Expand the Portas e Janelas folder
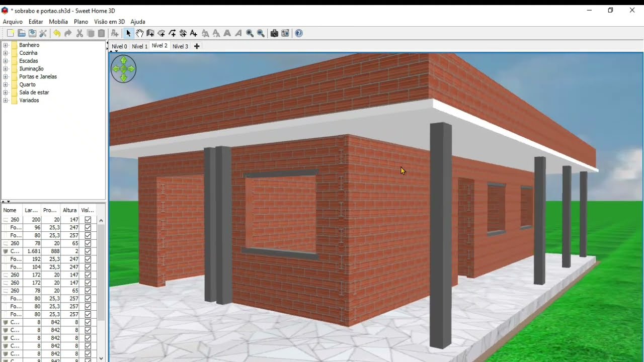Viewport: 644px width, 362px height. tap(6, 76)
